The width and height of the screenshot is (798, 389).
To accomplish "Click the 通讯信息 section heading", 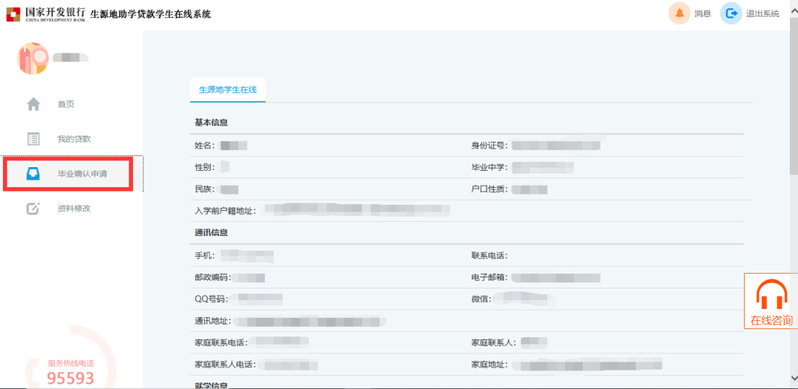I will point(211,233).
